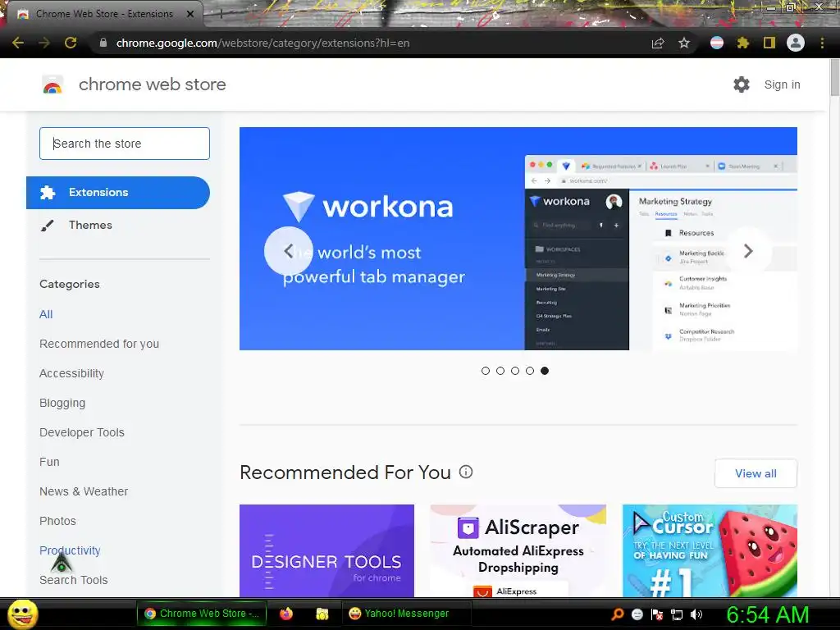
Task: Select the Extensions section in sidebar
Action: [x=118, y=192]
